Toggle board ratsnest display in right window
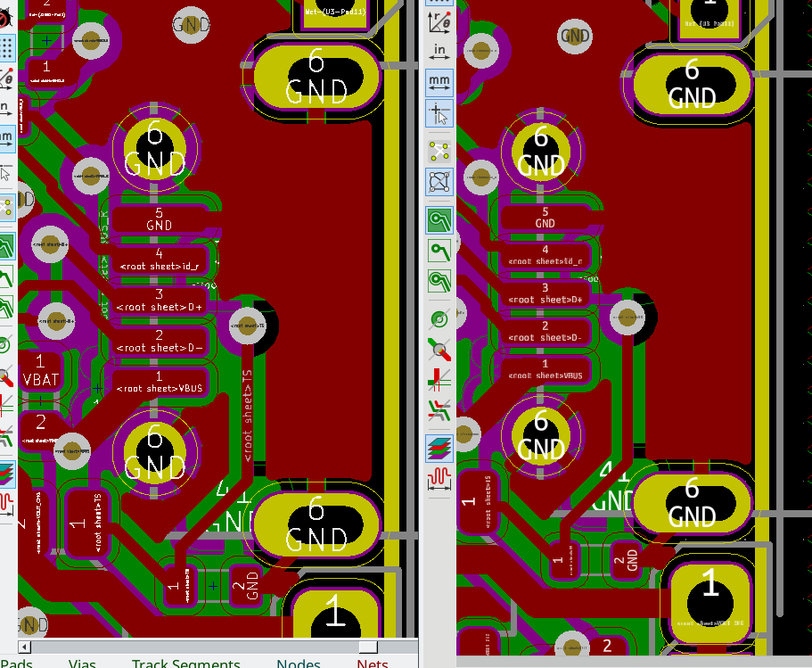Viewport: 812px width, 668px height. tap(439, 152)
